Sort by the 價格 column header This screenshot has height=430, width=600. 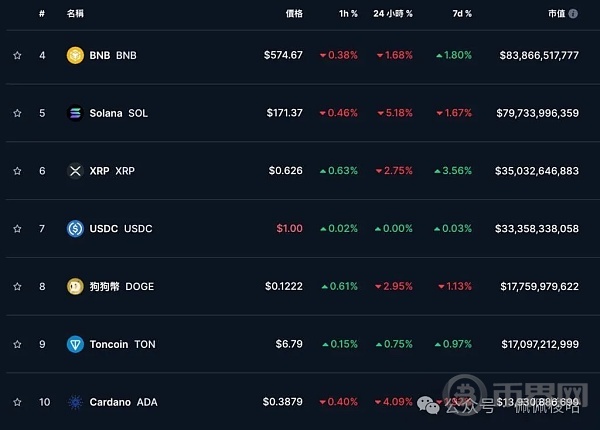pyautogui.click(x=293, y=14)
